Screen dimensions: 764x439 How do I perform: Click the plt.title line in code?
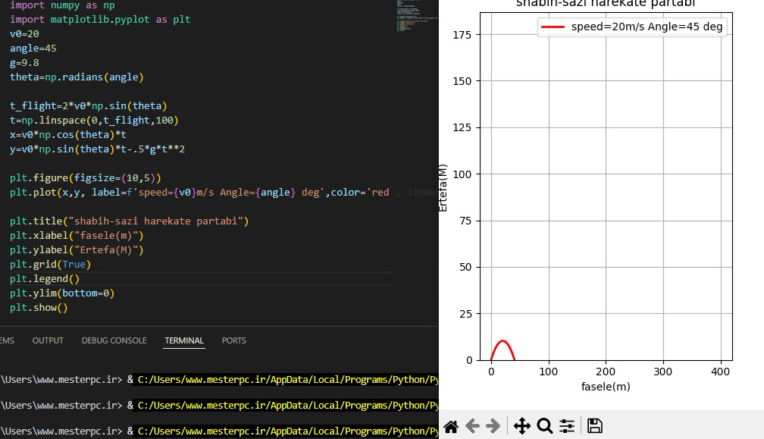pos(129,221)
